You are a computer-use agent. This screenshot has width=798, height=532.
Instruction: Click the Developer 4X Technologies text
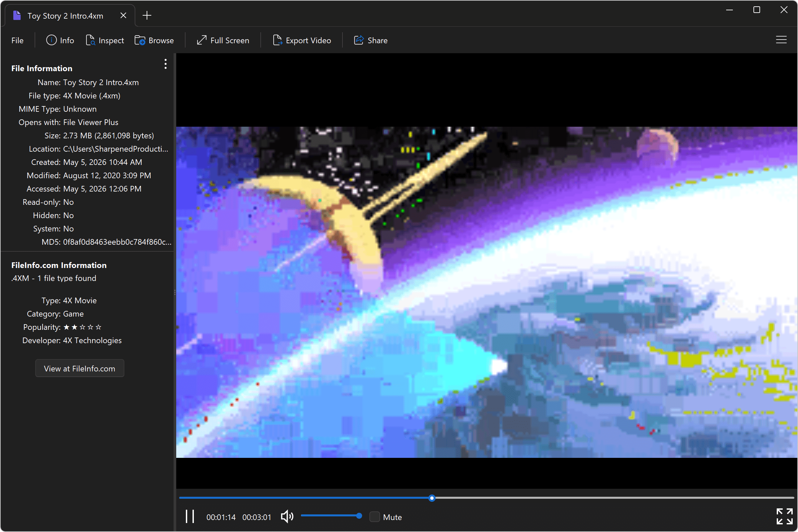click(x=92, y=340)
